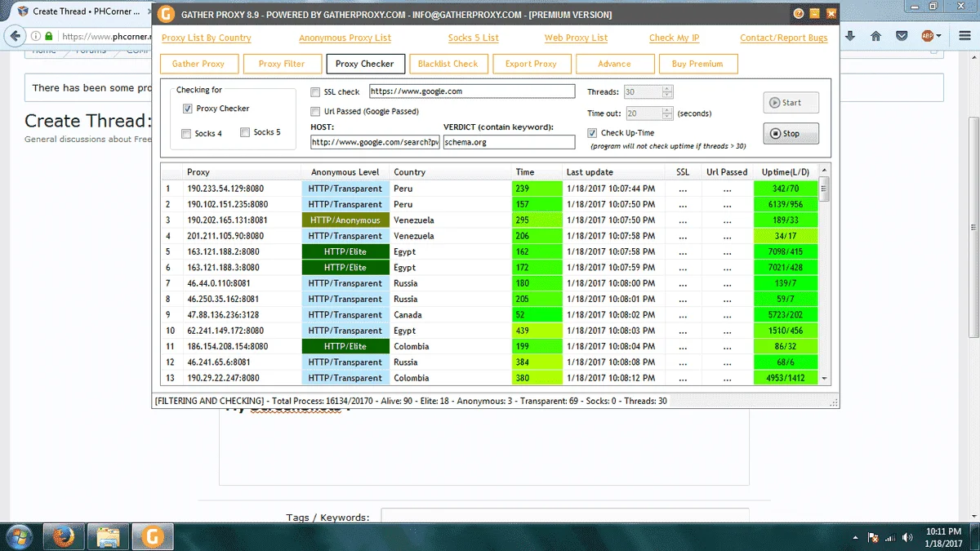
Task: Sort by the Last update column header
Action: click(x=613, y=172)
